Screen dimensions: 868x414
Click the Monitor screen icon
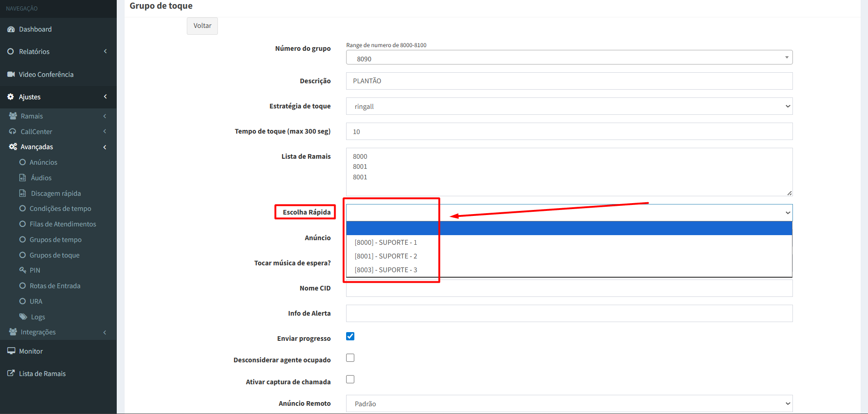(11, 351)
